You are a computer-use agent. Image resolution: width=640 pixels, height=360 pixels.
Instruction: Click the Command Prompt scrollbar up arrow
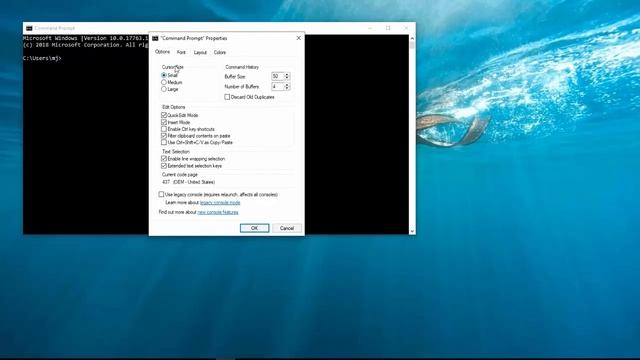pos(412,38)
